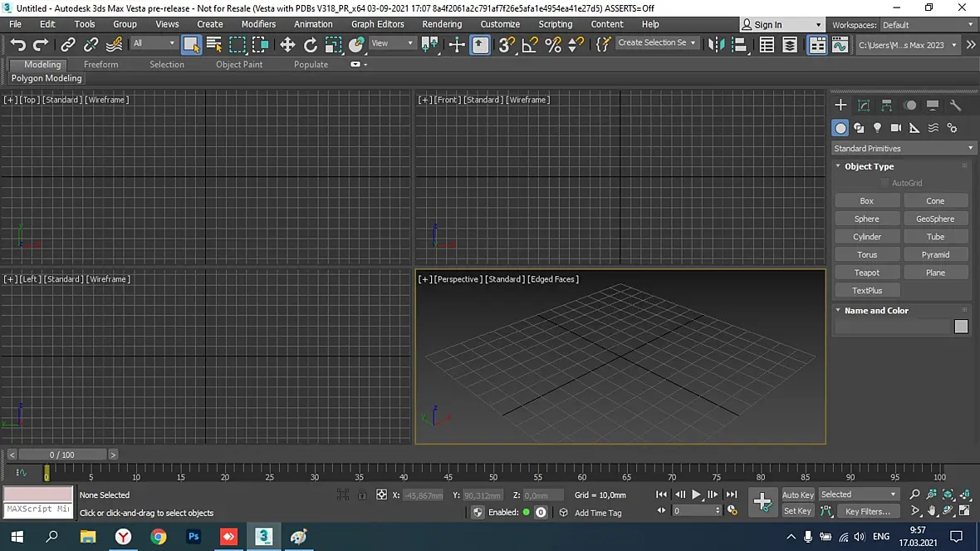Open the Modify panel tab icon
The width and height of the screenshot is (980, 551).
(x=864, y=105)
